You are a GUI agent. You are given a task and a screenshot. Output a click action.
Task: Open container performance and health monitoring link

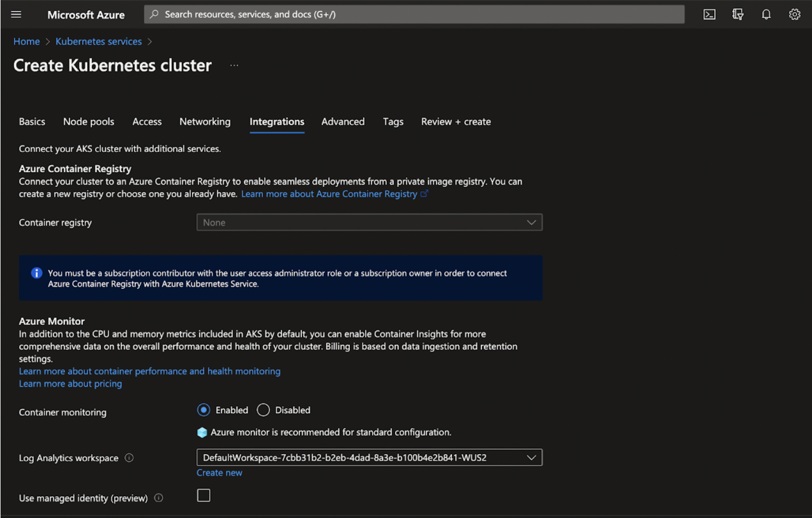pos(150,371)
